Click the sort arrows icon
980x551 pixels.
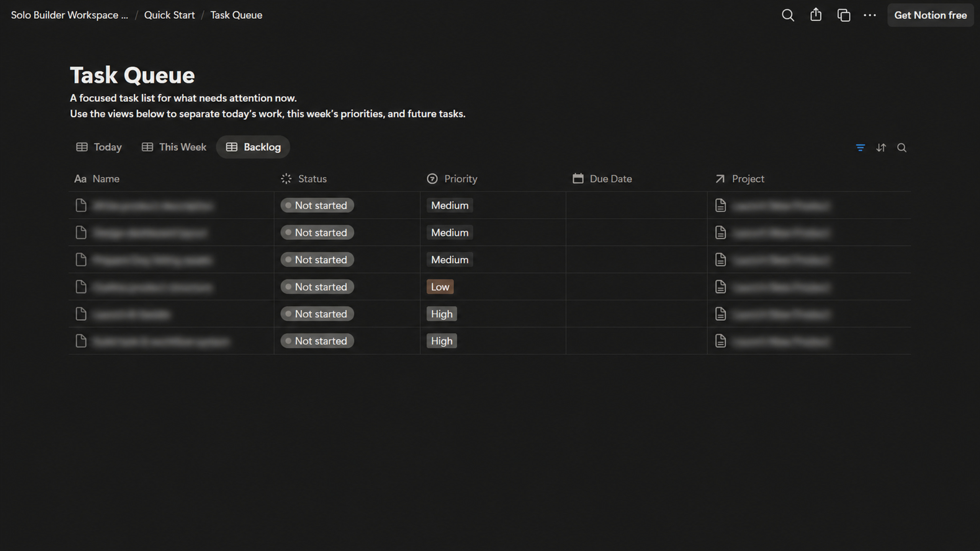click(881, 148)
